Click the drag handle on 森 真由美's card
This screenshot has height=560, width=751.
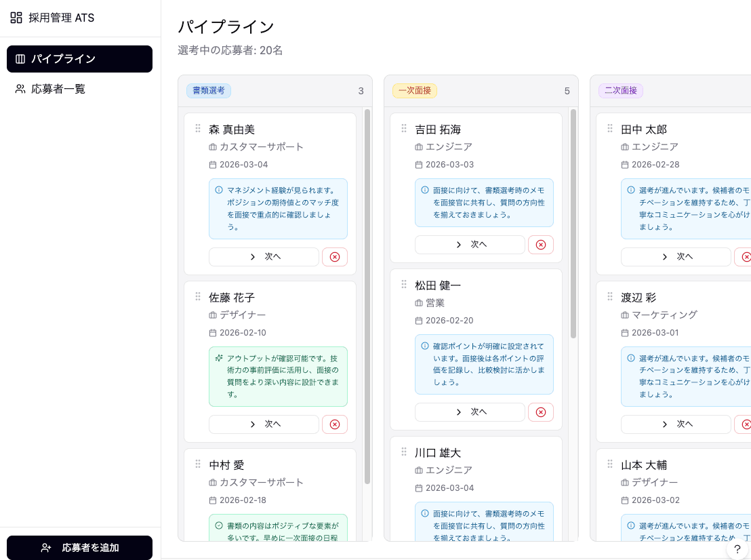point(198,127)
